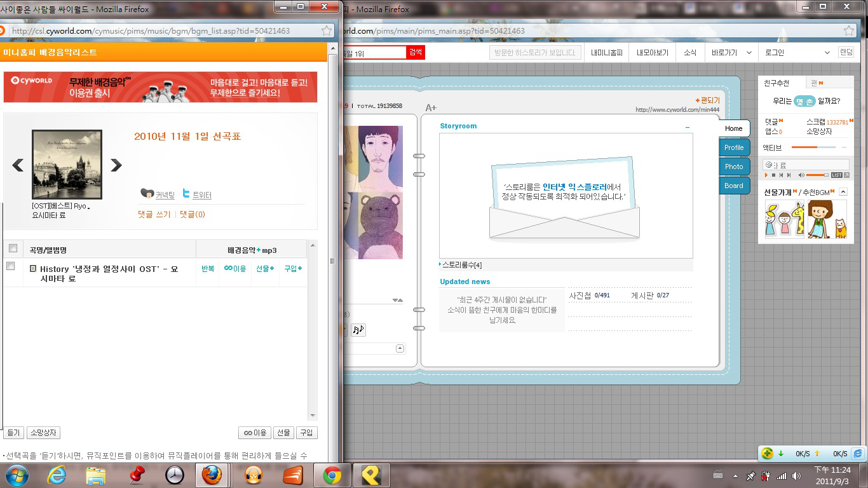Viewport: 868px width, 488px height.
Task: Stop the BGM player playback
Action: pos(773,175)
